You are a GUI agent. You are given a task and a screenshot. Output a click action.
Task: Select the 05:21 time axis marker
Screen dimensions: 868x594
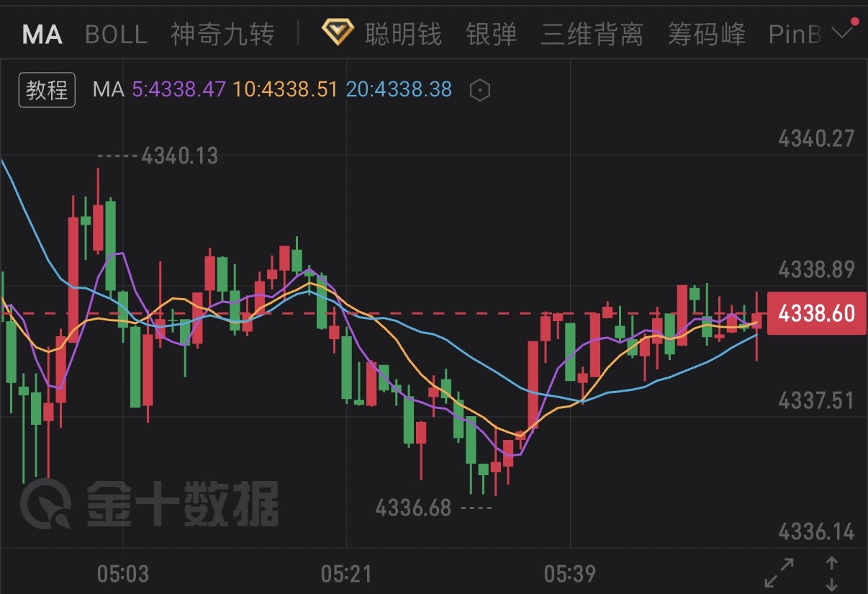pos(346,574)
